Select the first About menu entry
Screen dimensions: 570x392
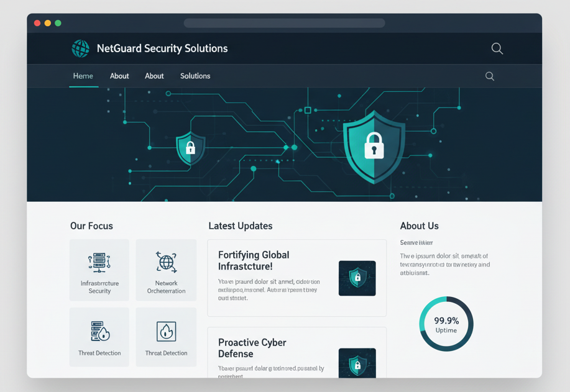coord(119,76)
